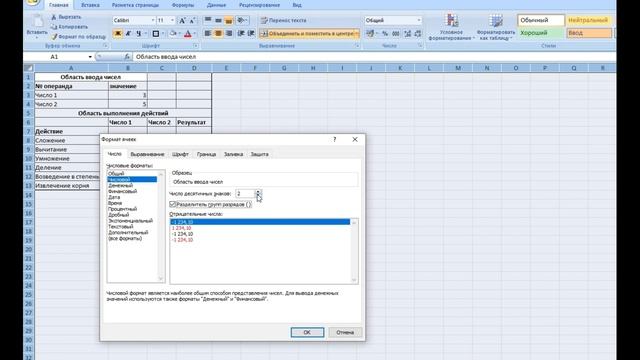Expand the Borders dropdown arrow
640x360 pixels.
162,33
